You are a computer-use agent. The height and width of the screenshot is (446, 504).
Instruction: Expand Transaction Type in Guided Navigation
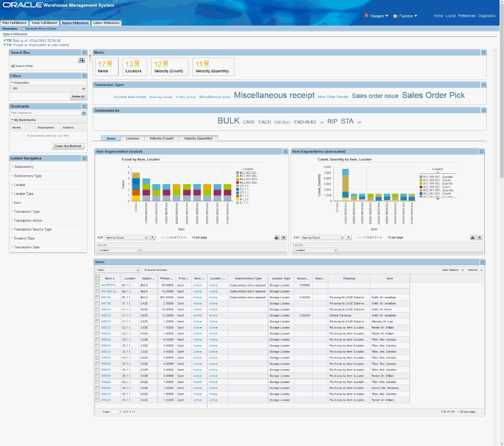click(x=27, y=212)
